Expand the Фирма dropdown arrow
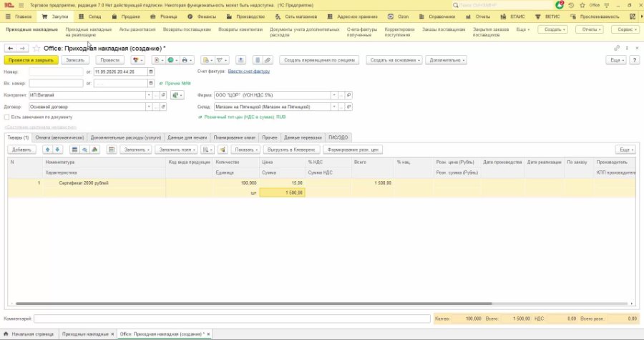Screen dimensions: 644x340 [334, 95]
